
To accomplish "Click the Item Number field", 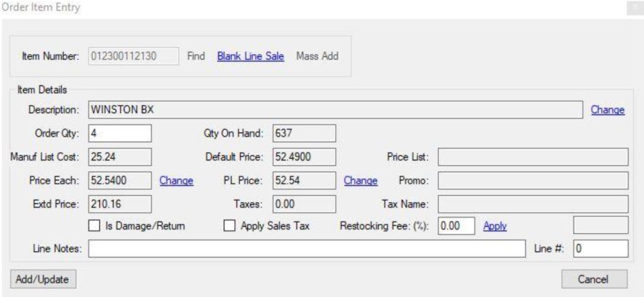I will pos(133,56).
